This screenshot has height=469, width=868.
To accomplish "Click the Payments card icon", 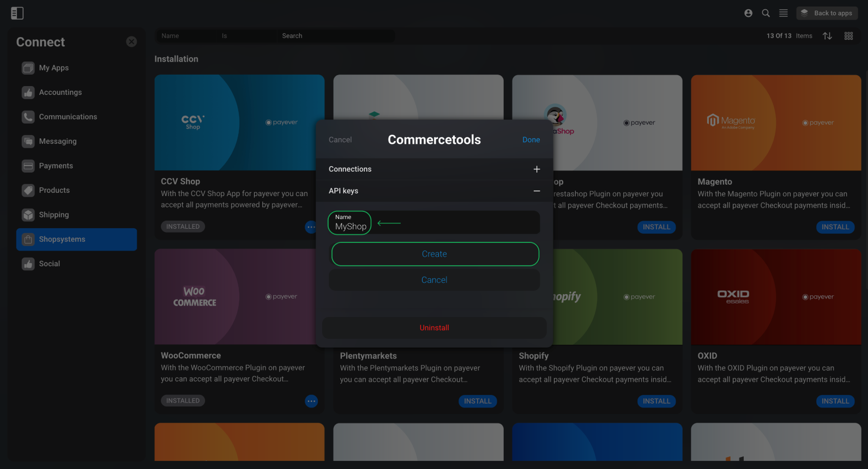I will (28, 166).
